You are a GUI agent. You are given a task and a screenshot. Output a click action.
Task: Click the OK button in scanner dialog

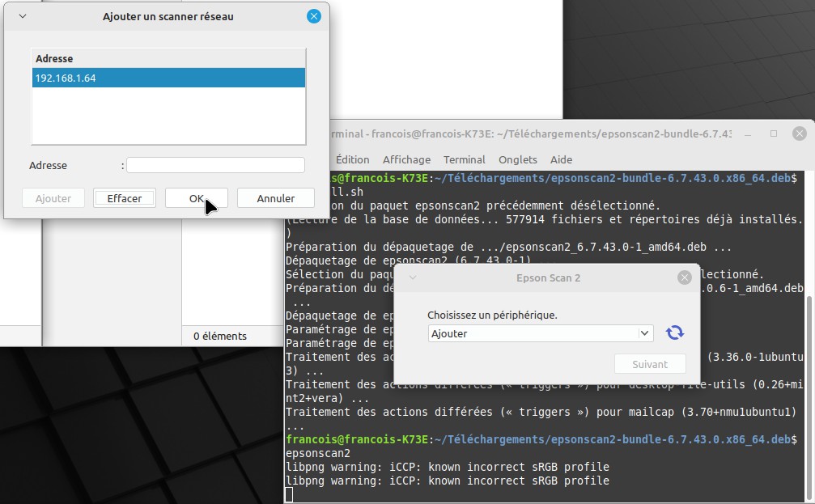(x=197, y=198)
